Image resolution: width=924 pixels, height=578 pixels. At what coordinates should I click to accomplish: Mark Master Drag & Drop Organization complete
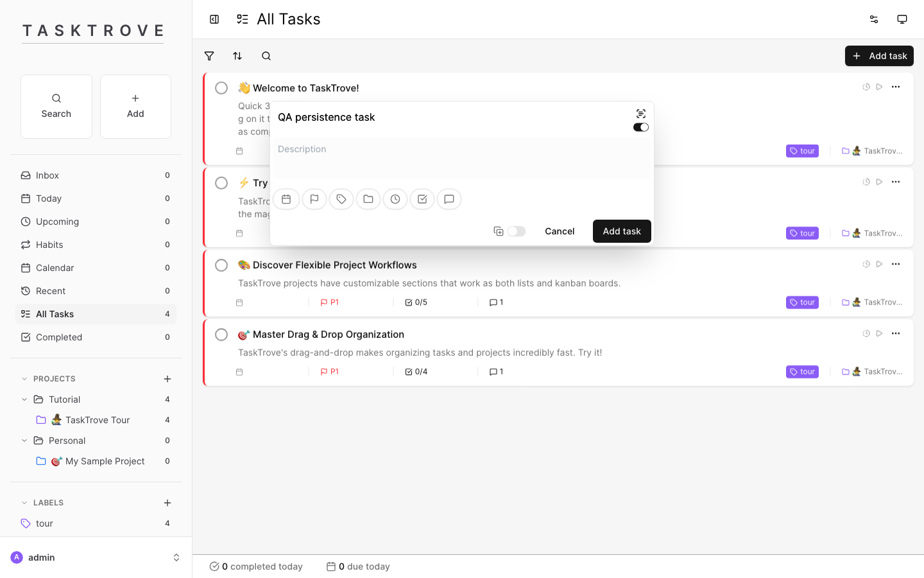pos(221,335)
